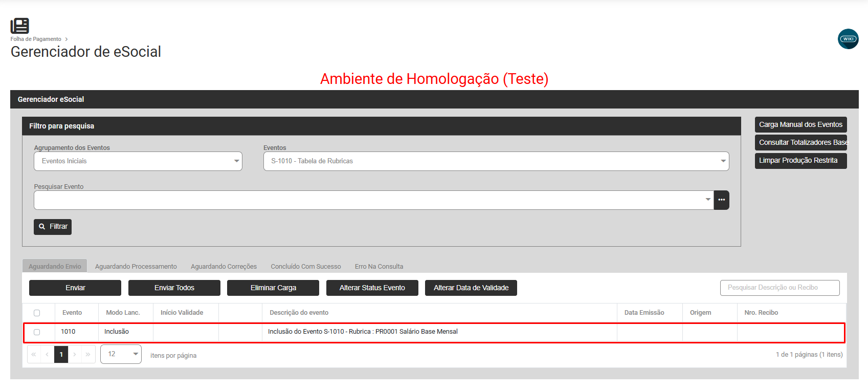This screenshot has width=868, height=390.
Task: Open the Pesquisar Evento combo box
Action: pyautogui.click(x=374, y=200)
